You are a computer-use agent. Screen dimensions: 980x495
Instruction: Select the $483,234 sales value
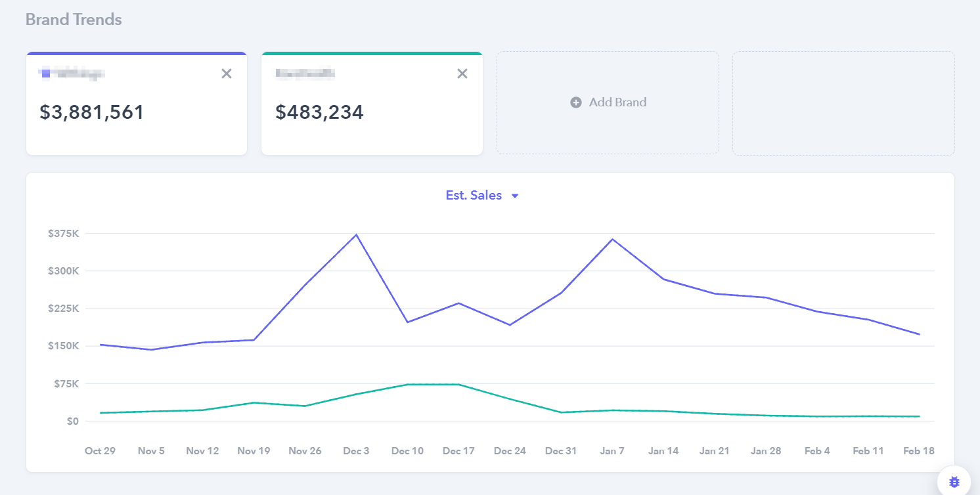click(x=319, y=112)
